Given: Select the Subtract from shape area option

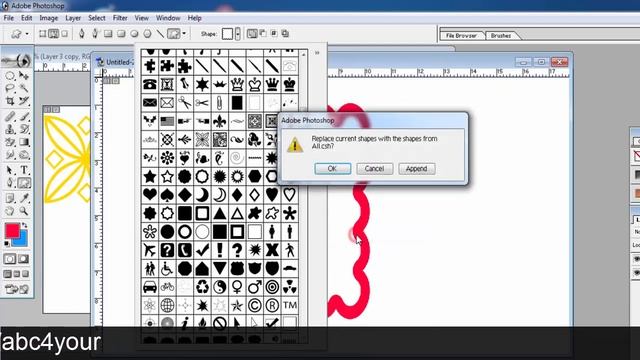Looking at the screenshot, I should [x=263, y=34].
